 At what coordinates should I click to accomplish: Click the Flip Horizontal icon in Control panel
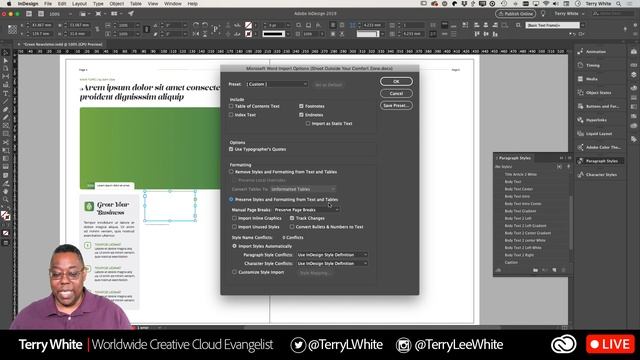(196, 34)
